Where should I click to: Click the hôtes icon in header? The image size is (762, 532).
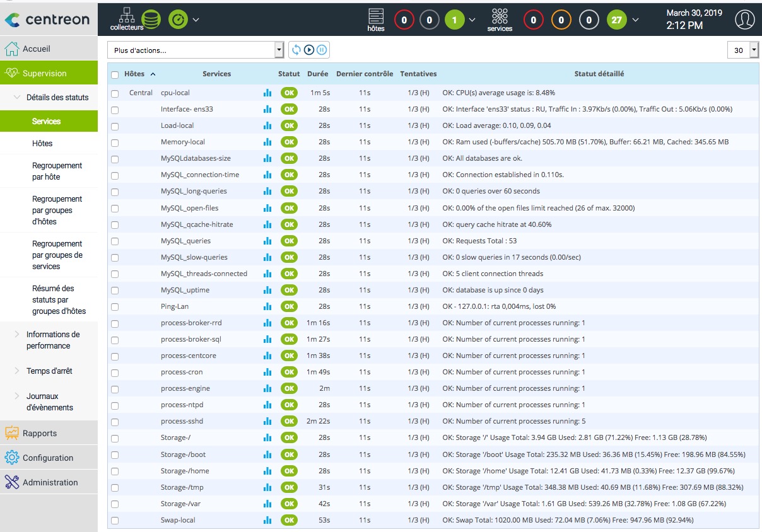(x=376, y=19)
